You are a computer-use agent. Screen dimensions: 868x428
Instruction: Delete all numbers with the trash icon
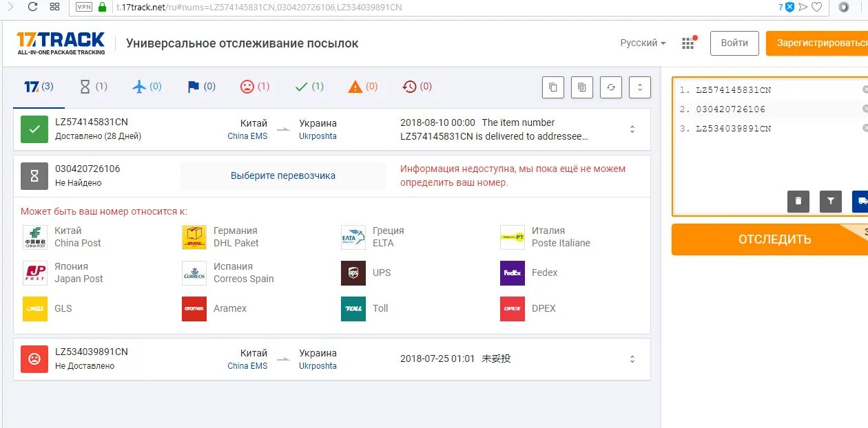798,201
